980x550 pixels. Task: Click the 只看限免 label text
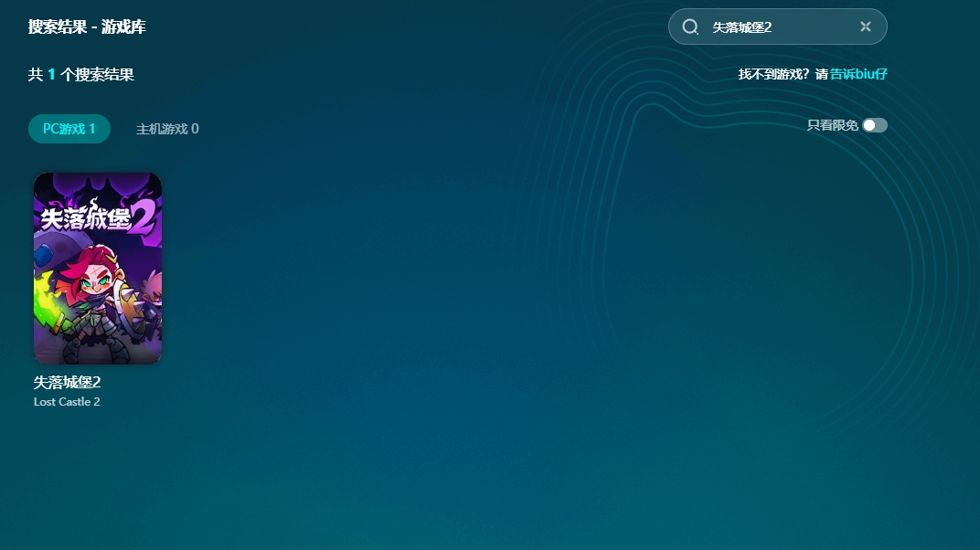tap(832, 125)
